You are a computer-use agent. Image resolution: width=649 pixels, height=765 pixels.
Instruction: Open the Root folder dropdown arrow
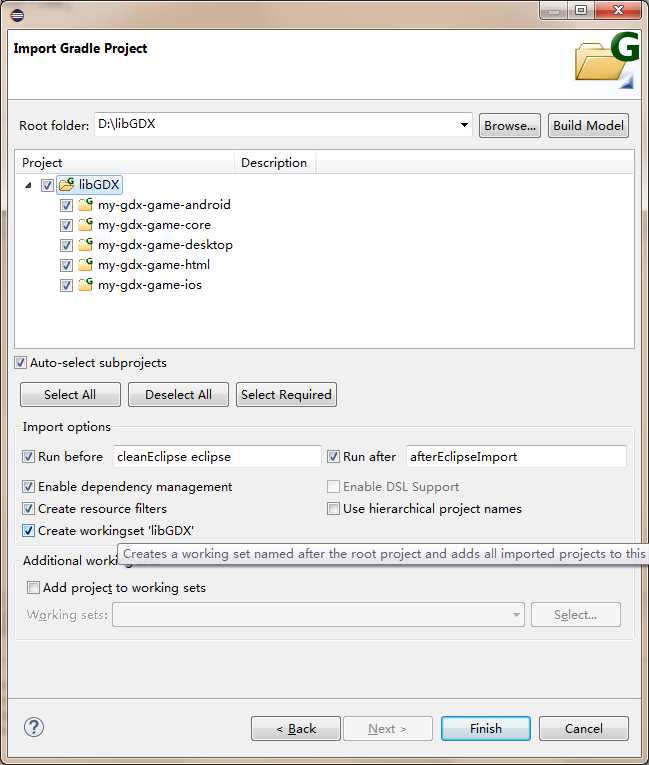464,125
